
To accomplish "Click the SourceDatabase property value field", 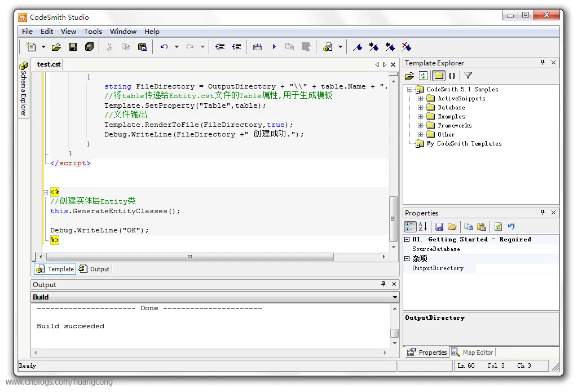I will coord(517,249).
